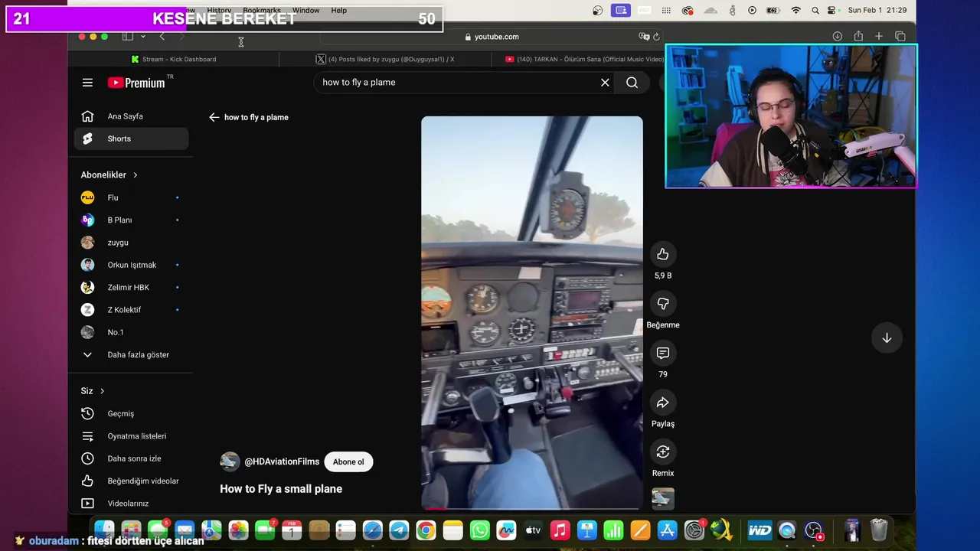Open comments showing 79
This screenshot has width=980, height=551.
pos(663,353)
